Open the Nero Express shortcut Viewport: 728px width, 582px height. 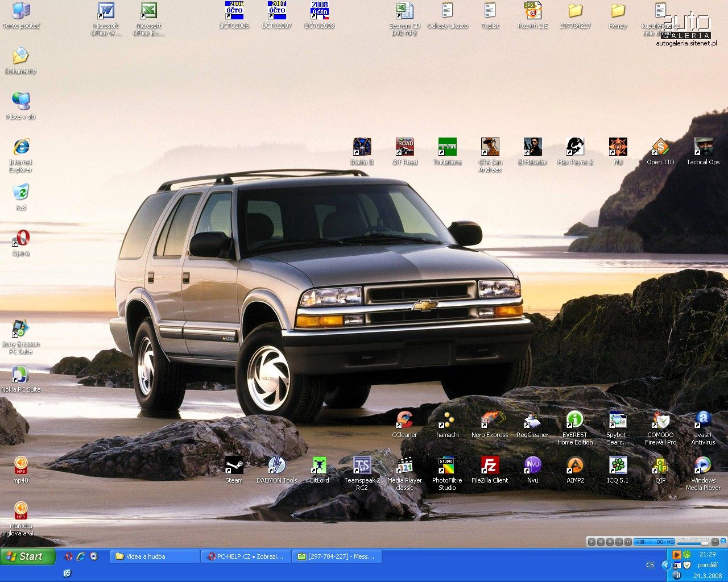[x=490, y=420]
